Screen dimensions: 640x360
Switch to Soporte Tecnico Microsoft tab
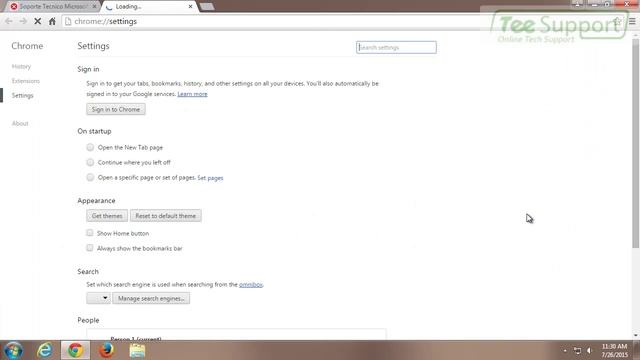[x=52, y=7]
